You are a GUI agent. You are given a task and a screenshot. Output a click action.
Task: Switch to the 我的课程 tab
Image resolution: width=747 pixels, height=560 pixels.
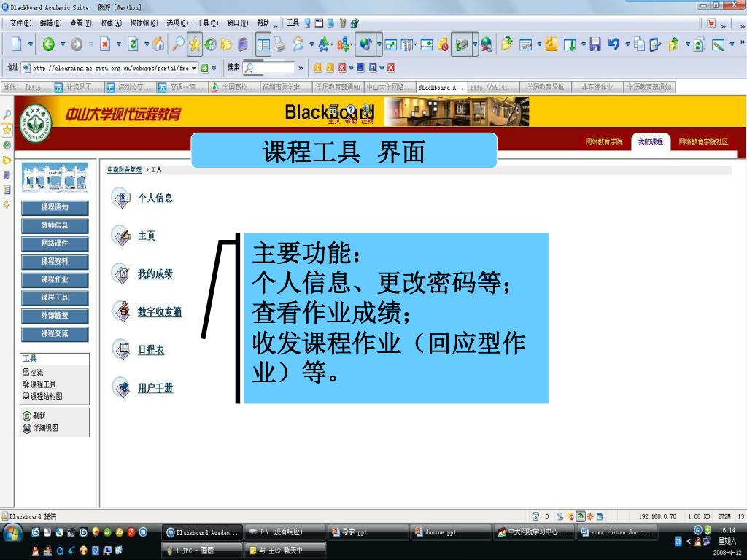coord(651,141)
